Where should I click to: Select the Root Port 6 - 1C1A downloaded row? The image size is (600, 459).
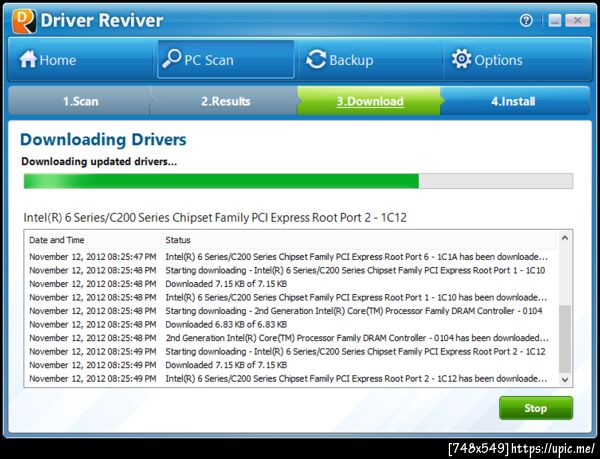[x=290, y=257]
